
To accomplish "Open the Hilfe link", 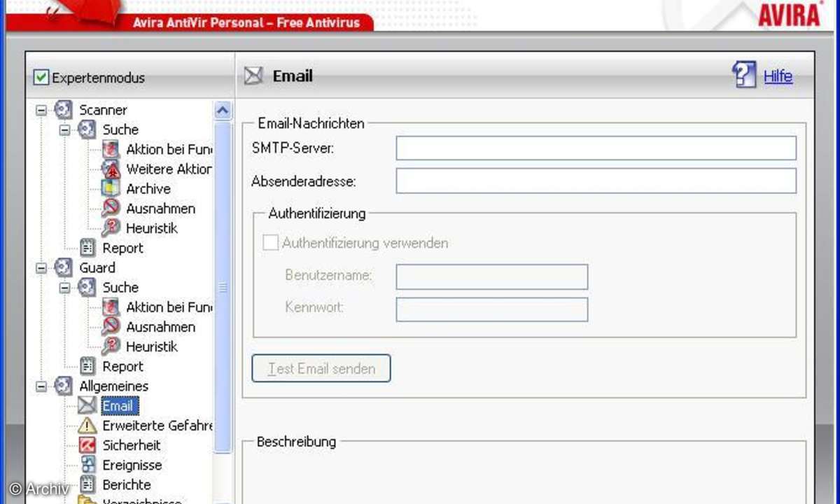I will point(778,76).
